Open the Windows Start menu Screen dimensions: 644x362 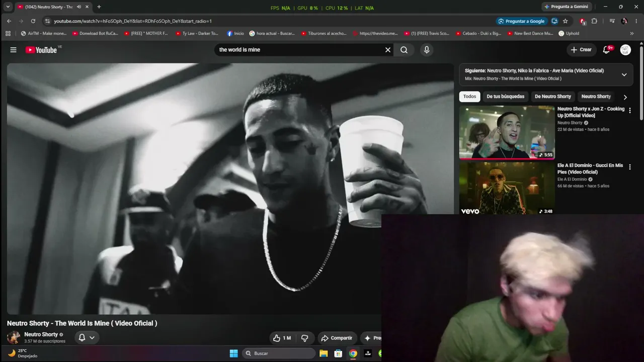234,353
